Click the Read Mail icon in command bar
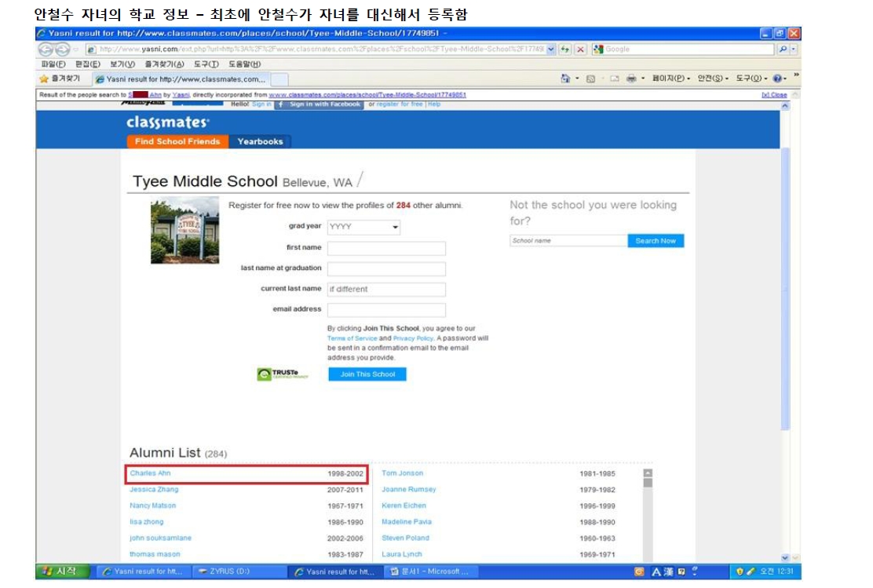This screenshot has width=873, height=588. tap(614, 79)
